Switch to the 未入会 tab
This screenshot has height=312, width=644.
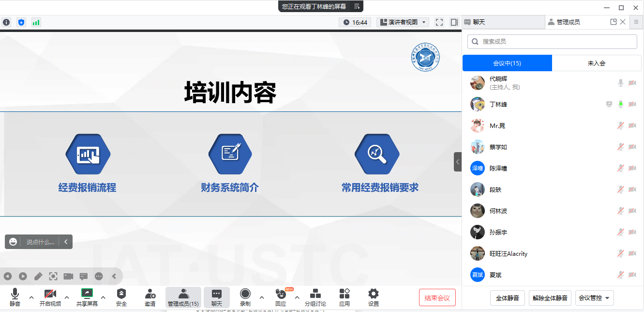[596, 63]
